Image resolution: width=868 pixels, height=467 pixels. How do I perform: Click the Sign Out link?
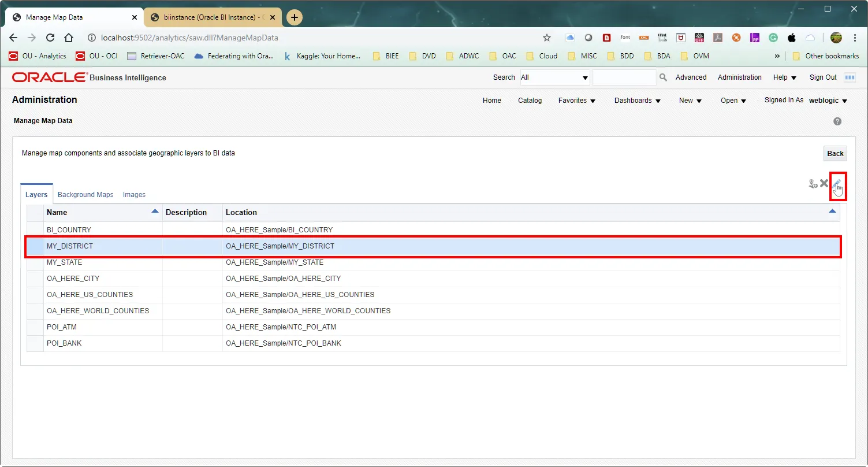click(x=822, y=77)
